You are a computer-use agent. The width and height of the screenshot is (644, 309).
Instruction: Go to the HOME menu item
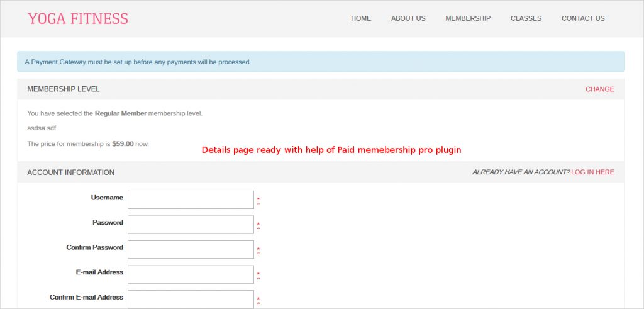(x=361, y=18)
